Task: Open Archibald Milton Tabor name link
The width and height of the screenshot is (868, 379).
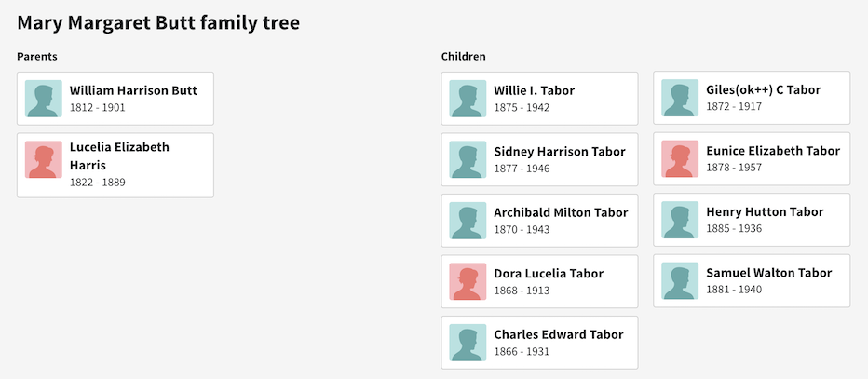Action: tap(561, 212)
